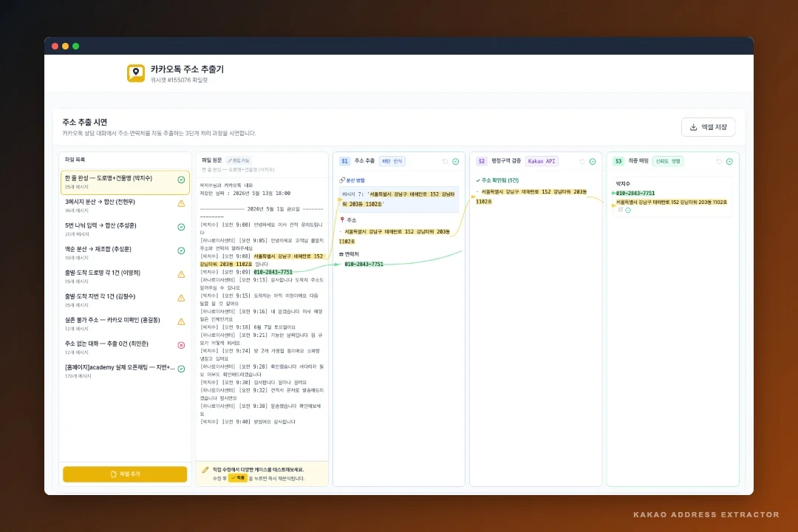Click the check status icon in S2 header

pos(593,161)
